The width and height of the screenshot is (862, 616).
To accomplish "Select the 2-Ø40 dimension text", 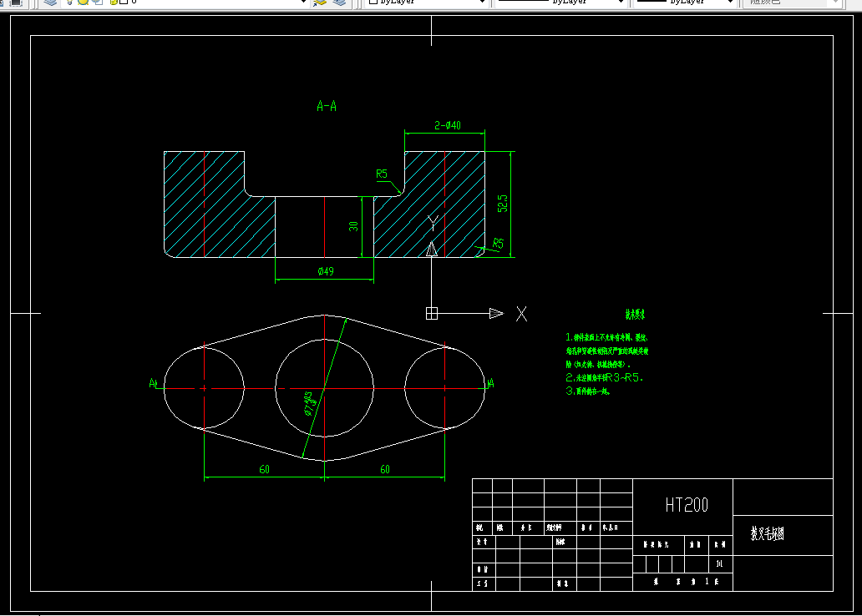I will [x=448, y=125].
